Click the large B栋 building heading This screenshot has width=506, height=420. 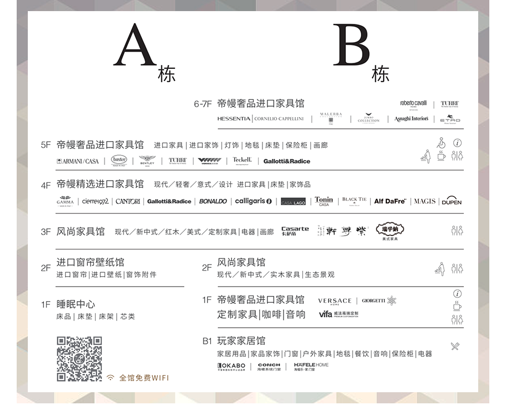tap(361, 52)
